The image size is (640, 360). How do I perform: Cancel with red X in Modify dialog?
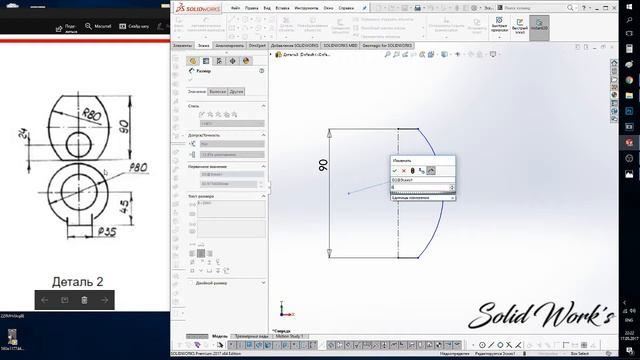coord(404,171)
